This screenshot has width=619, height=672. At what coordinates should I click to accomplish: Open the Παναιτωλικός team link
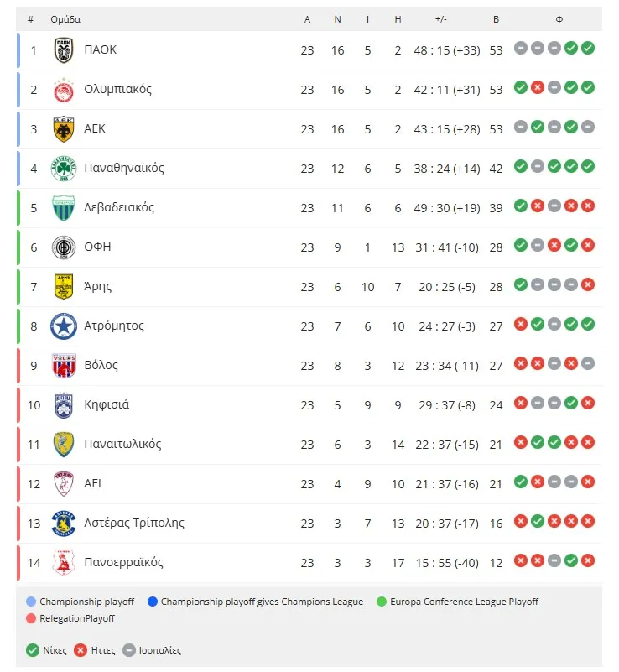[x=122, y=444]
